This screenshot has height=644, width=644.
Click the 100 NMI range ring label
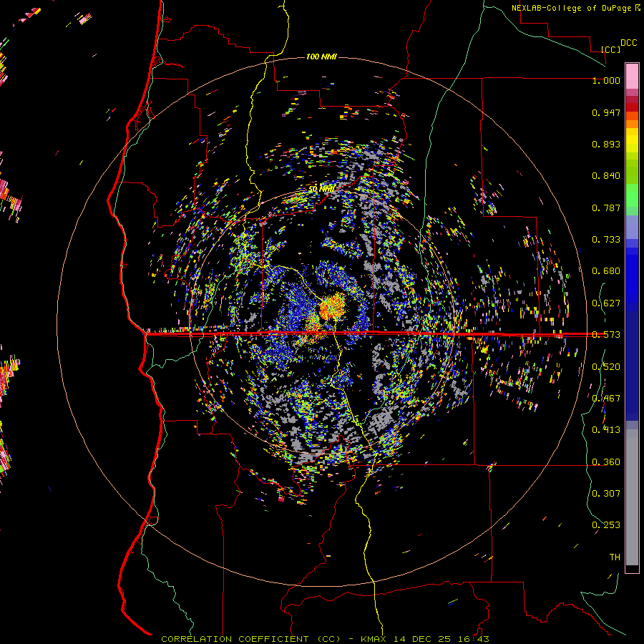coord(321,57)
